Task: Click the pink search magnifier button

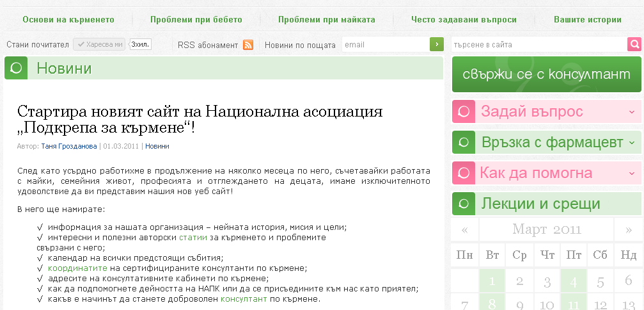Action: (x=634, y=44)
